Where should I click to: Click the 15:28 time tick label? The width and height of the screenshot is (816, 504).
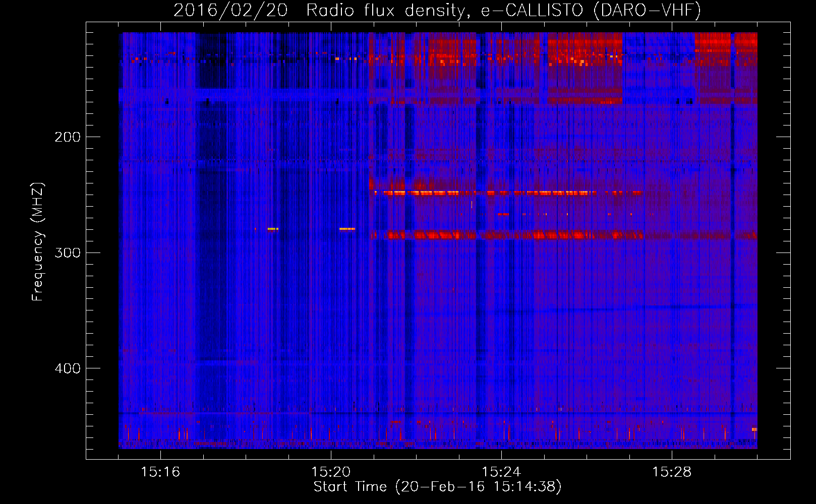point(672,472)
